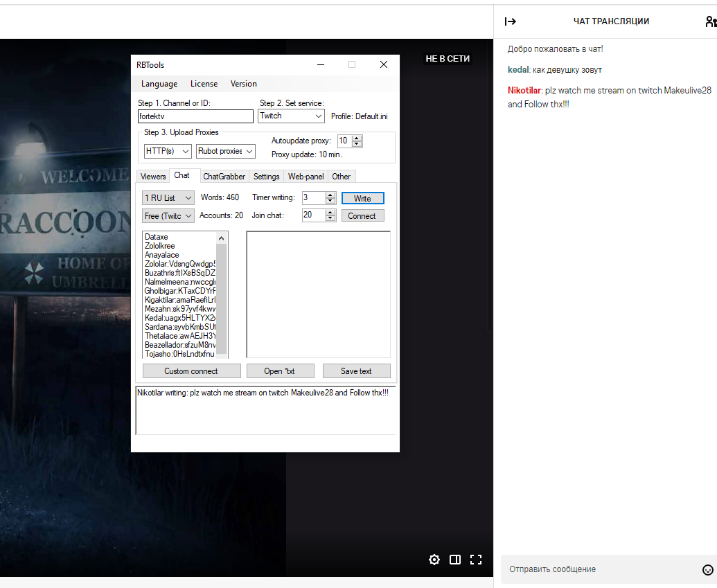Open chat participants list icon
Viewport: 717px width, 588px height.
click(x=710, y=21)
